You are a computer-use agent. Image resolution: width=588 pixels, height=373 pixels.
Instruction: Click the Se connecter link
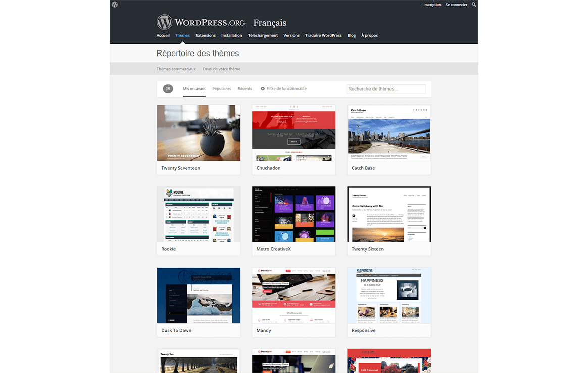click(x=456, y=5)
